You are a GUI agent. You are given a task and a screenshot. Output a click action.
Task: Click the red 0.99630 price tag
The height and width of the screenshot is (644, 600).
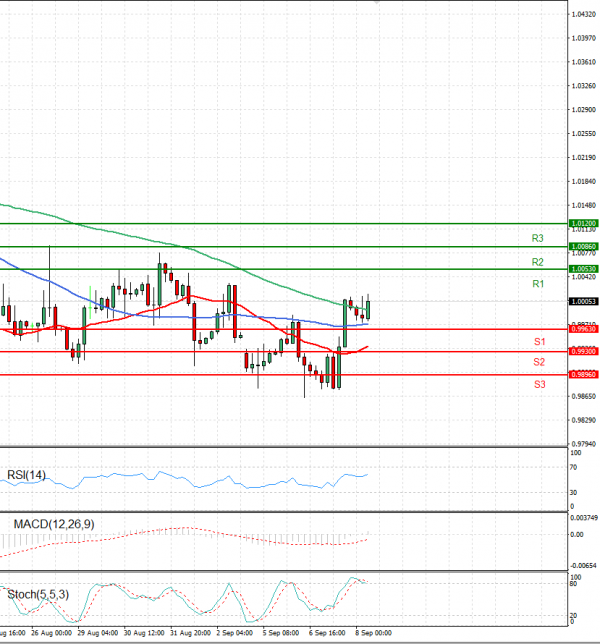point(584,329)
